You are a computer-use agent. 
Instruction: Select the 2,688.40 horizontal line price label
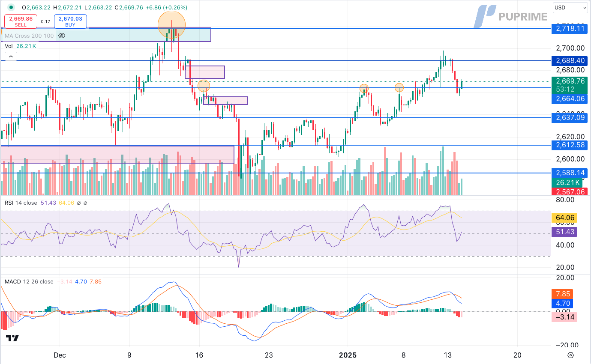click(x=570, y=61)
